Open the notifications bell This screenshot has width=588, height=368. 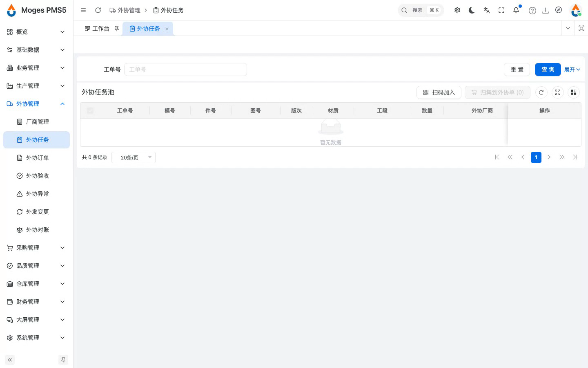coord(516,10)
